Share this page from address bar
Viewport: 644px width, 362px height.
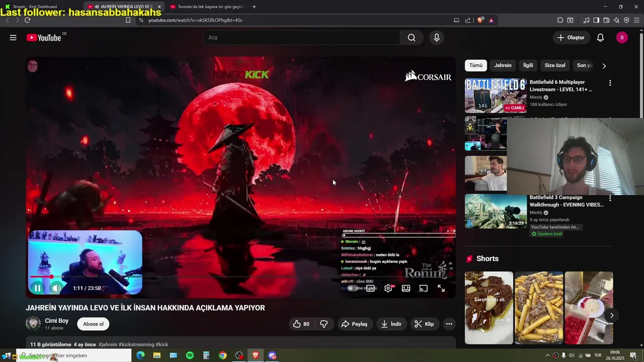pos(468,20)
